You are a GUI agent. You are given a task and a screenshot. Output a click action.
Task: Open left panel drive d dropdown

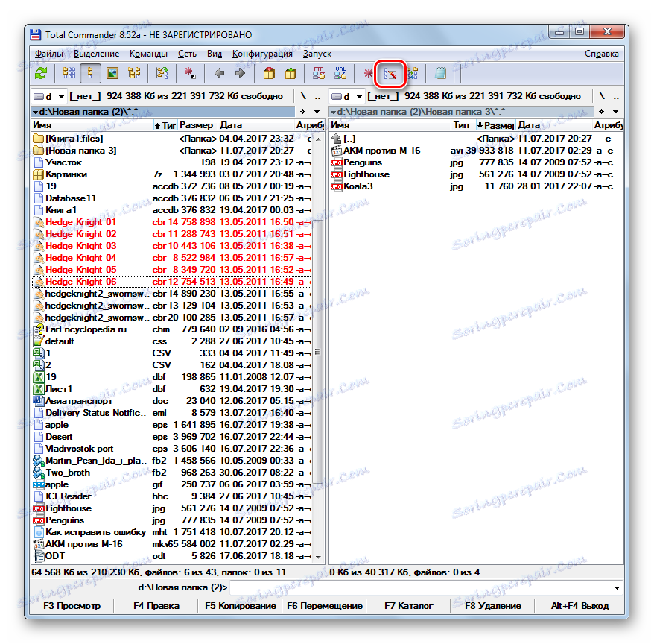coord(49,96)
